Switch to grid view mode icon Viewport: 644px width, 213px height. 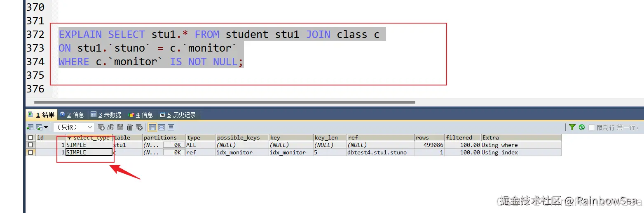[x=152, y=127]
